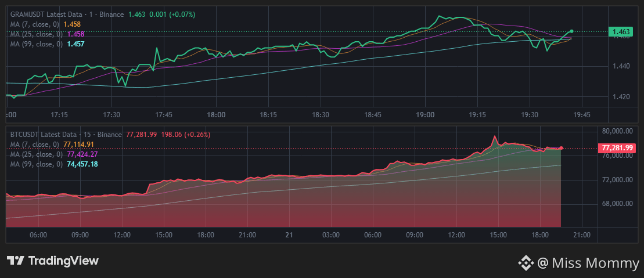Select GRAM MA (25, close, 0) 1.458 legend
The width and height of the screenshot is (644, 278).
click(x=47, y=34)
